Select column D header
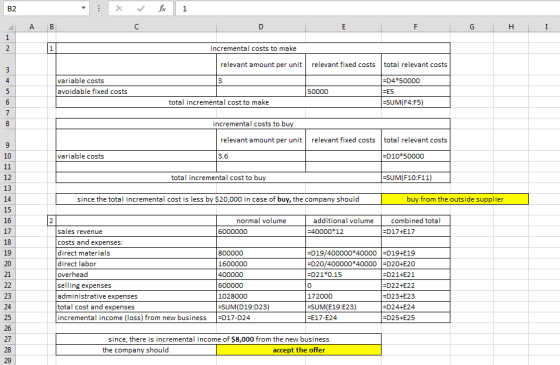Viewport: 560px width, 365px height. click(x=261, y=27)
